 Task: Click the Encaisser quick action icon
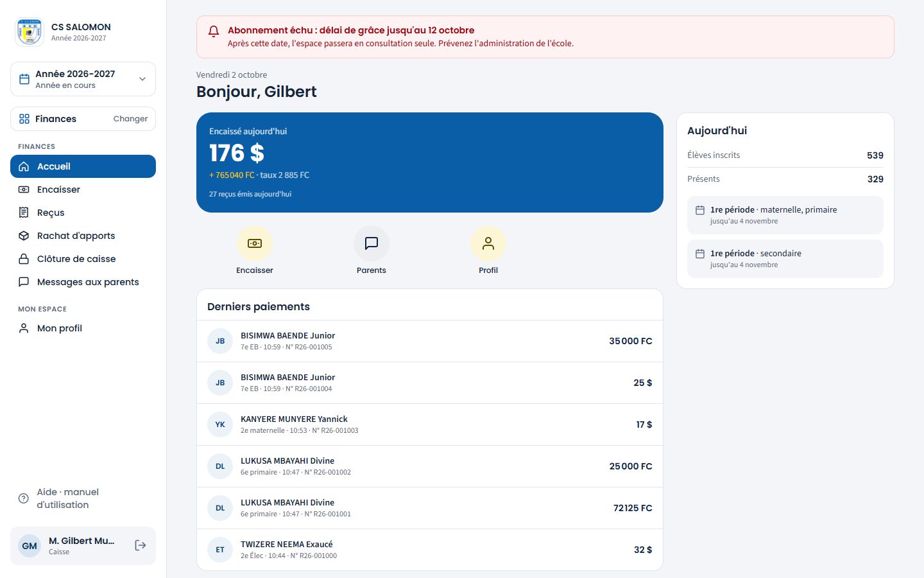click(x=255, y=243)
